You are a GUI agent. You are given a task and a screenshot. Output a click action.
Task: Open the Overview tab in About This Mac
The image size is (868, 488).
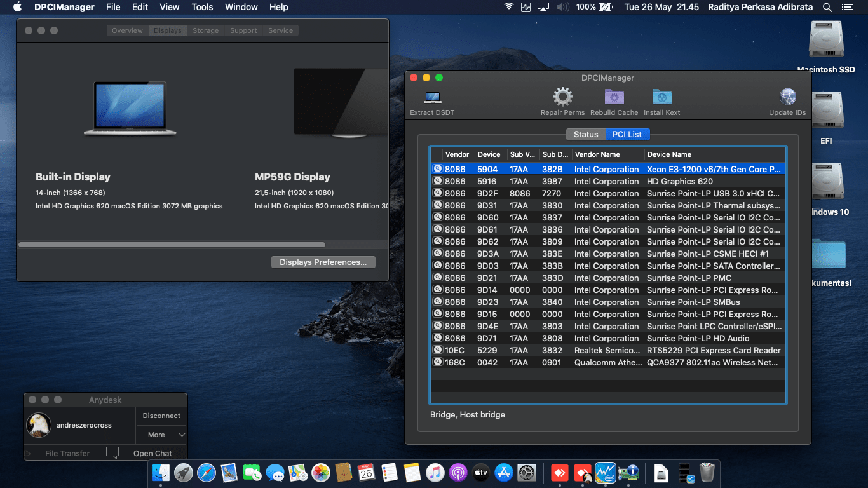pyautogui.click(x=127, y=30)
